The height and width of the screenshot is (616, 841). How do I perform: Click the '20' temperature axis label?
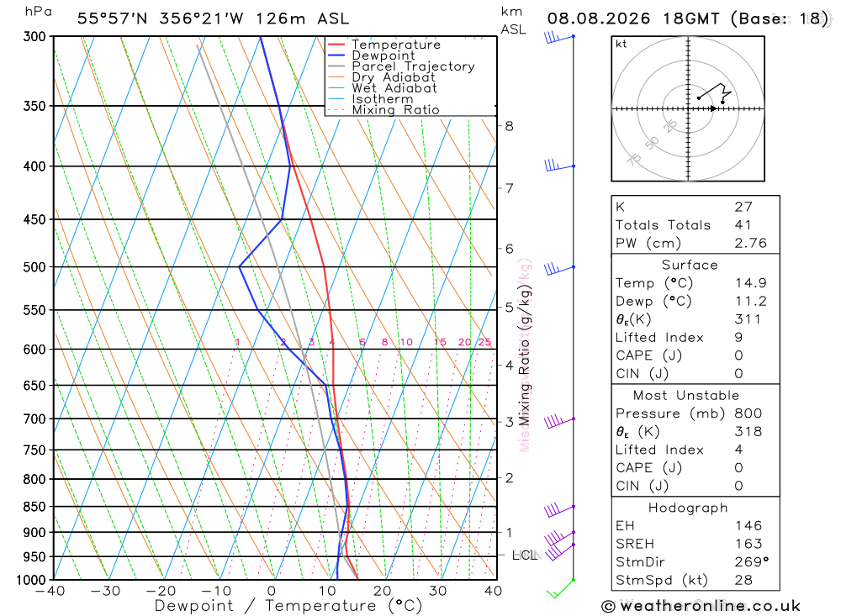[383, 592]
